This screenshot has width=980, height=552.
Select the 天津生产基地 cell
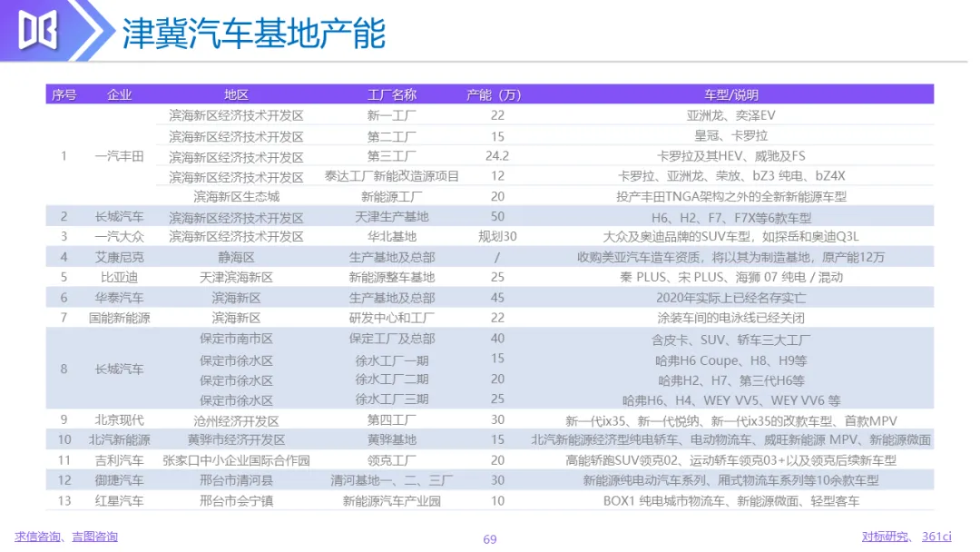tap(392, 217)
